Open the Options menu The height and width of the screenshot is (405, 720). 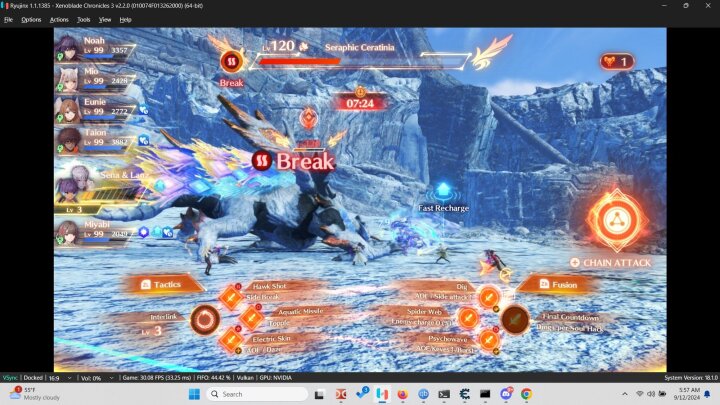coord(31,19)
